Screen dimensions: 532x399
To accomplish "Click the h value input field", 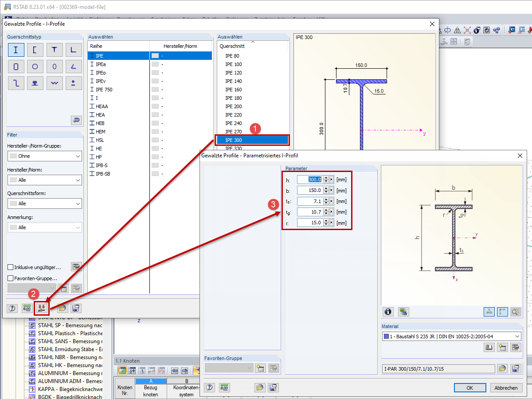I will (309, 180).
